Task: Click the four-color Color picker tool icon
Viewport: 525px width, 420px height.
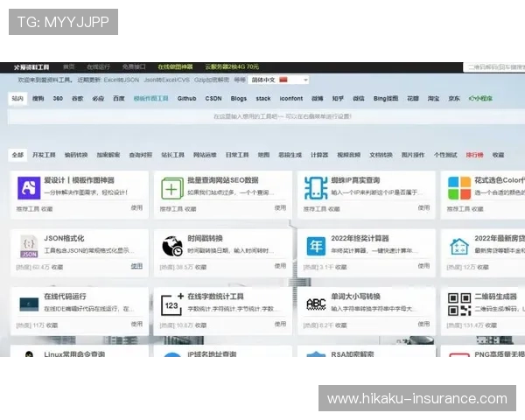Action: [x=459, y=188]
